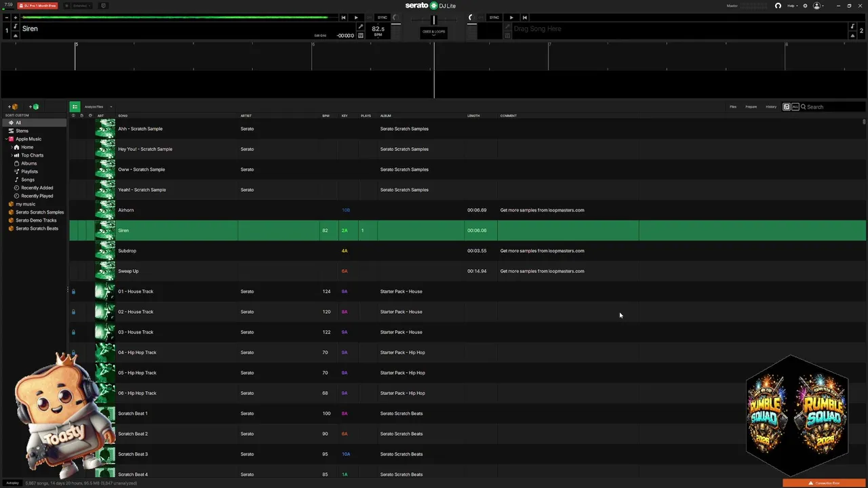This screenshot has width=868, height=488.
Task: Select the my music crate
Action: [x=25, y=204]
